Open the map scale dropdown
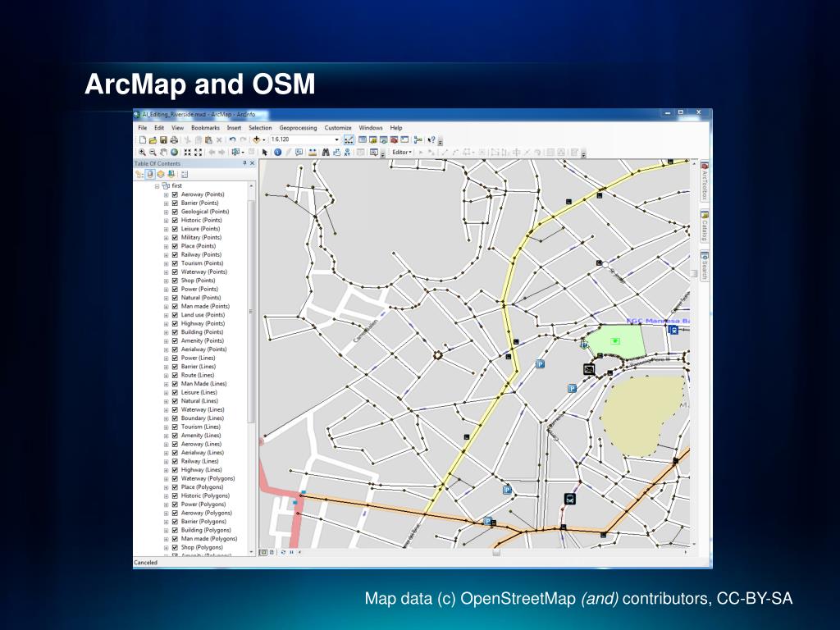Screen dimensions: 840x630 [337, 139]
